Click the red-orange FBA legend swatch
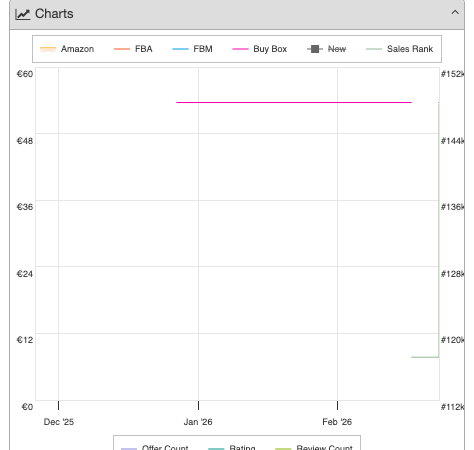 (122, 49)
